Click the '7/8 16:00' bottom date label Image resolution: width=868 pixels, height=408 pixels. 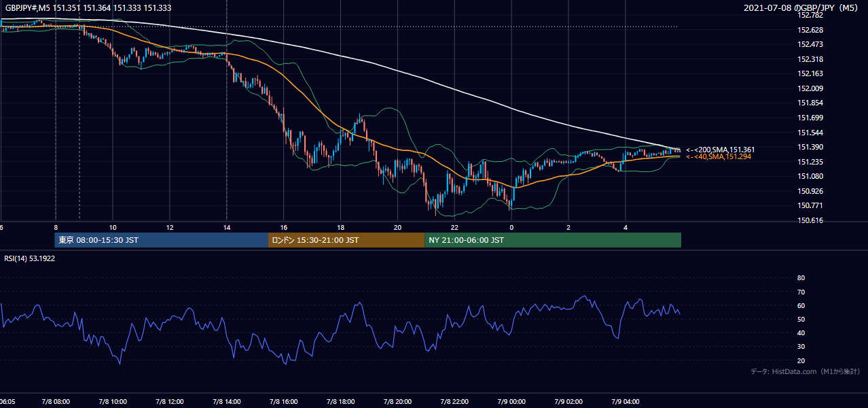[284, 402]
